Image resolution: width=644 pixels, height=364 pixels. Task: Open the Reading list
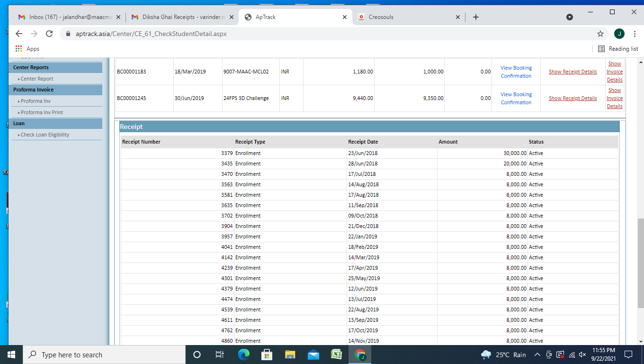(x=618, y=49)
